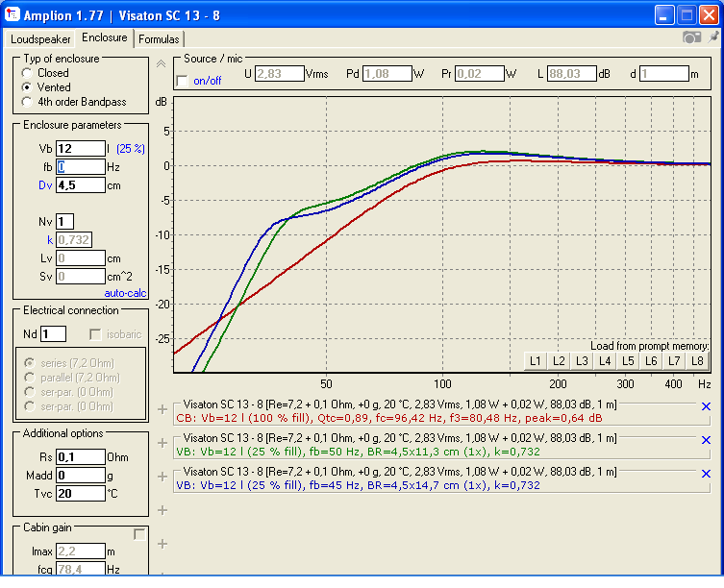Choose the parallel (7,2 Ohm) connection
The width and height of the screenshot is (724, 588).
tap(30, 378)
